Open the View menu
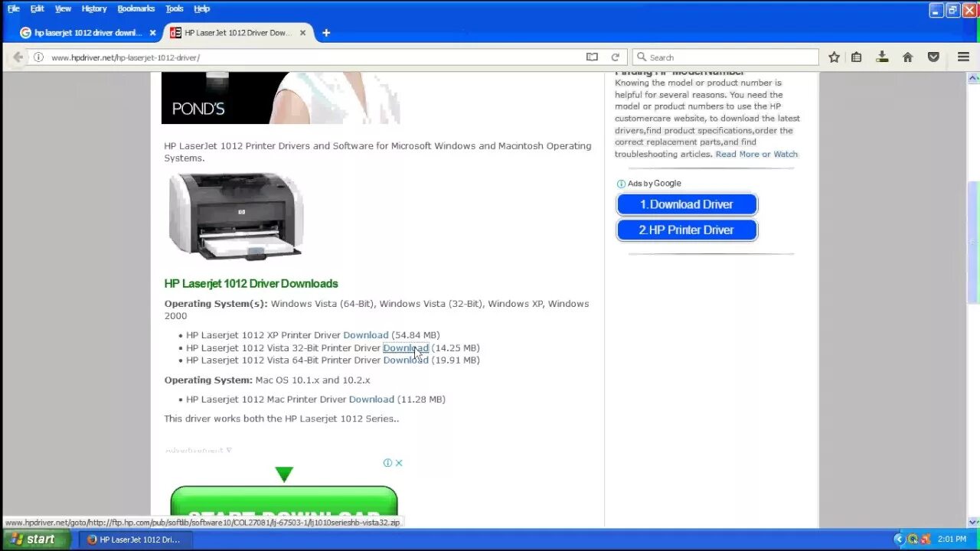The height and width of the screenshot is (551, 980). (x=63, y=8)
